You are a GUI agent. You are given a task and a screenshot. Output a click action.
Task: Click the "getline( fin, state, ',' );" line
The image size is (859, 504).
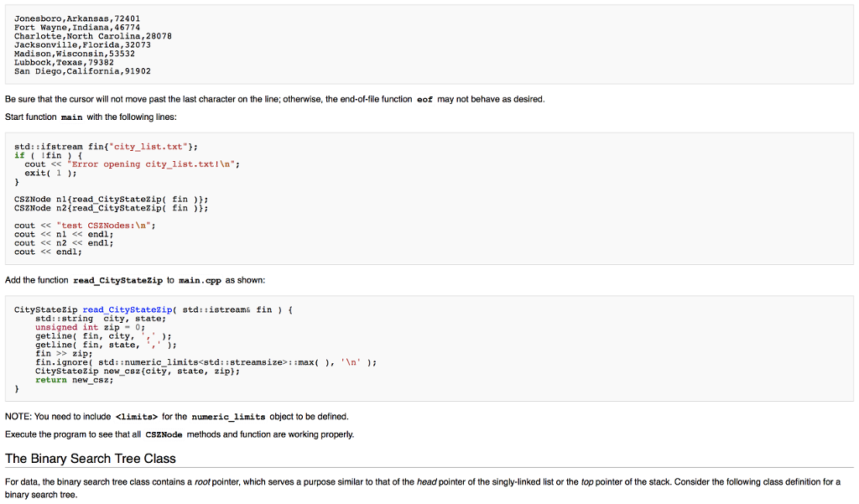[x=107, y=346]
